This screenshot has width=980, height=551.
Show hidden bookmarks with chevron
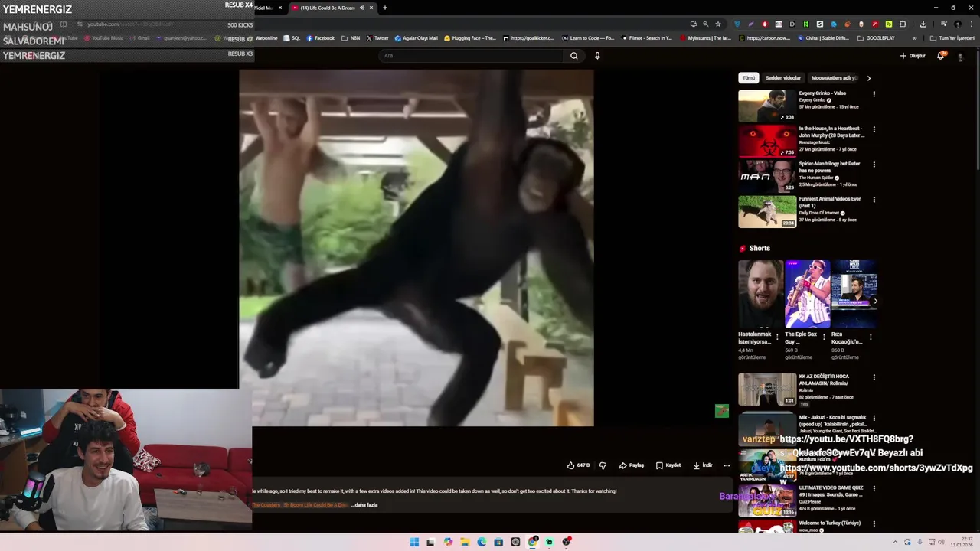(914, 38)
